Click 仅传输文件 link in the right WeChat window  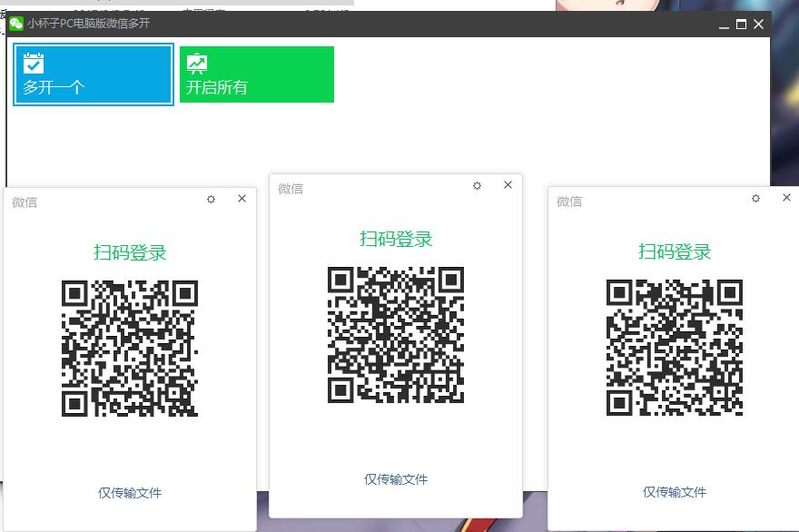675,492
